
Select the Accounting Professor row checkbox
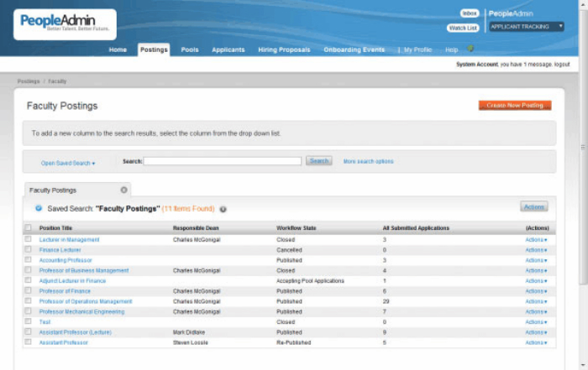coord(29,260)
